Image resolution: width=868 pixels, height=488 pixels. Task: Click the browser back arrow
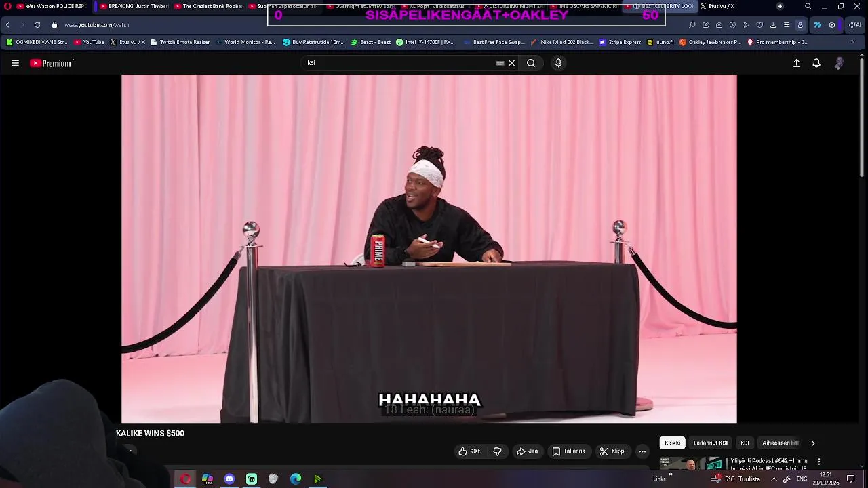tap(7, 25)
